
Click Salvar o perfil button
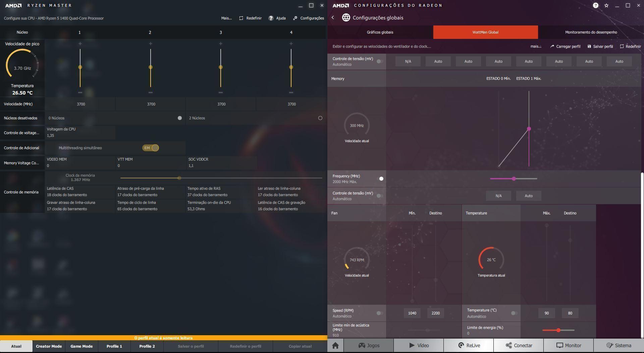191,346
